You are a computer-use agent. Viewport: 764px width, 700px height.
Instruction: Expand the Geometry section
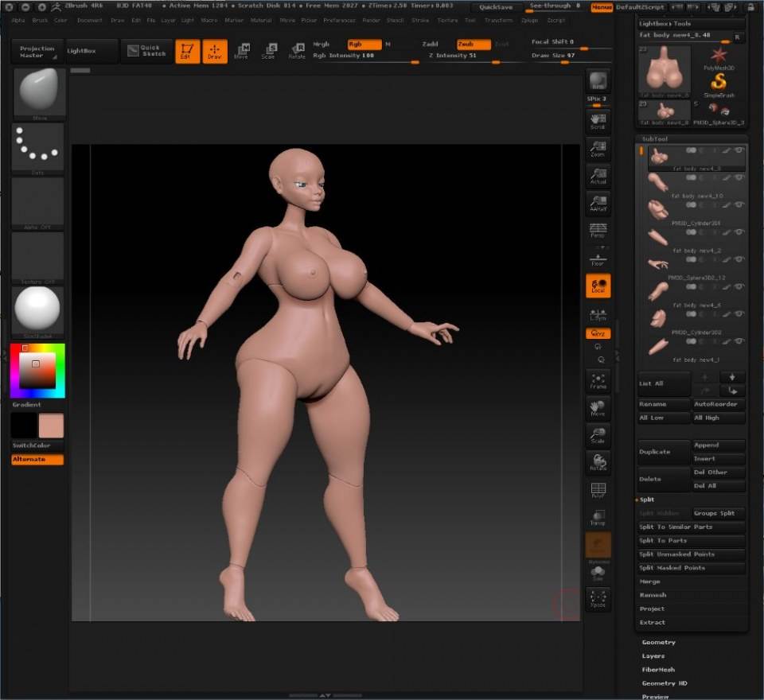click(x=658, y=643)
